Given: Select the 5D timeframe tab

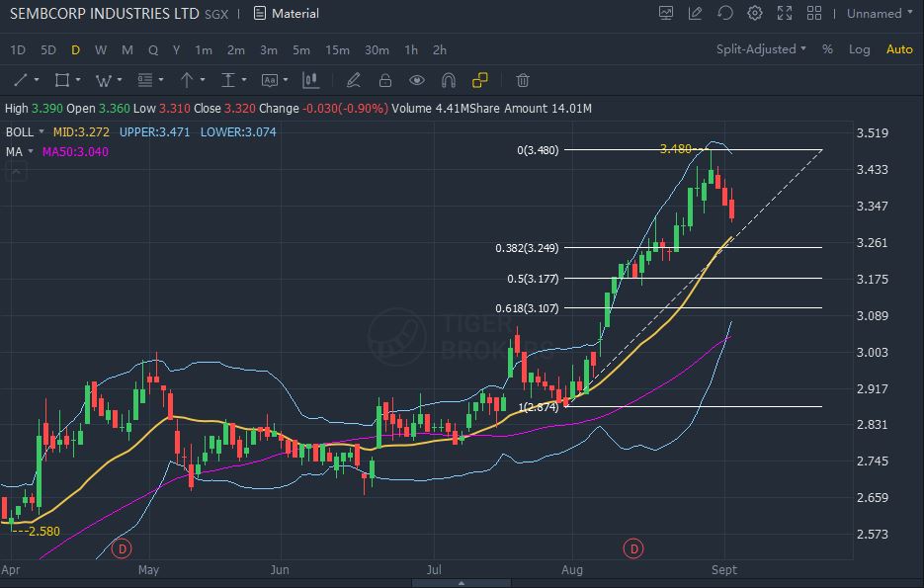Looking at the screenshot, I should [x=48, y=50].
